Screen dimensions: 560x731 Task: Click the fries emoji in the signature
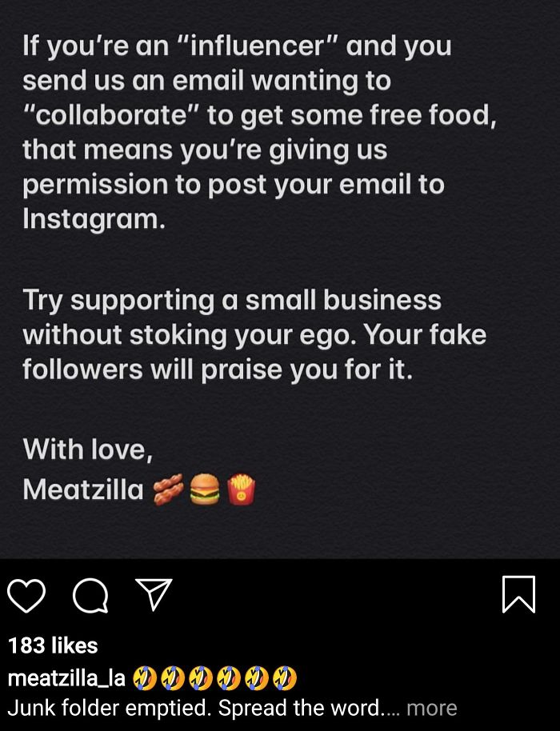coord(241,488)
